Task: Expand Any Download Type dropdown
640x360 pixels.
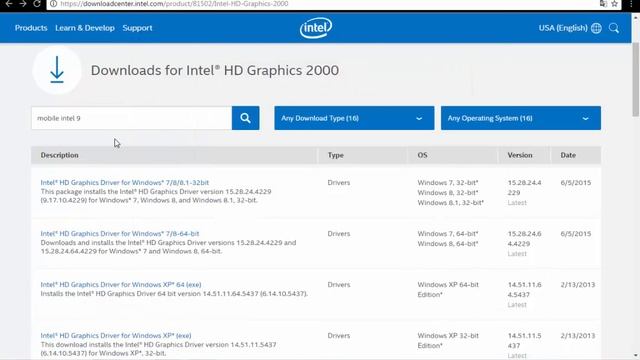Action: tap(354, 118)
